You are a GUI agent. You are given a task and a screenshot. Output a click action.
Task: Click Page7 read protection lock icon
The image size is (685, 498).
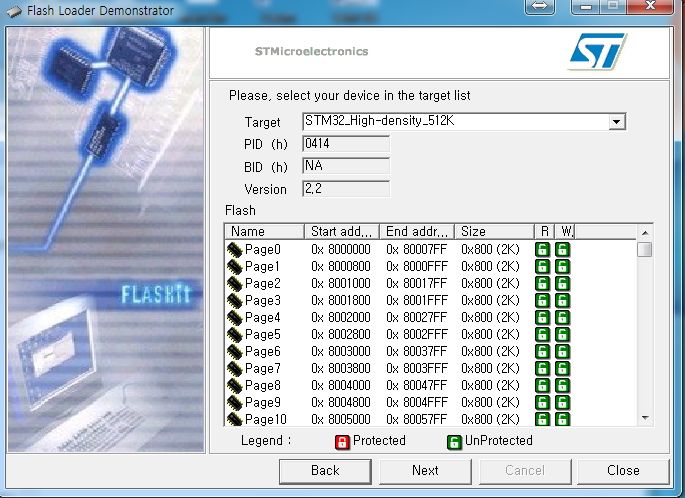(x=542, y=369)
